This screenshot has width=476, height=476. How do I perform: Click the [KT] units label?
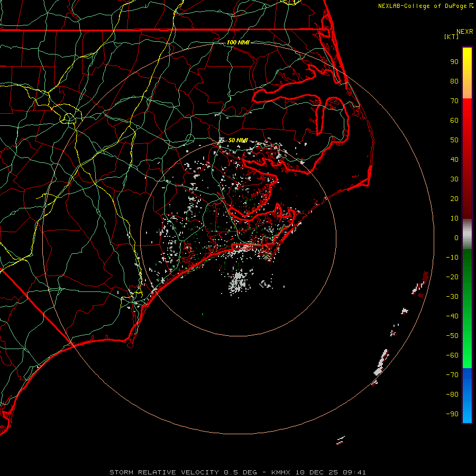click(452, 36)
